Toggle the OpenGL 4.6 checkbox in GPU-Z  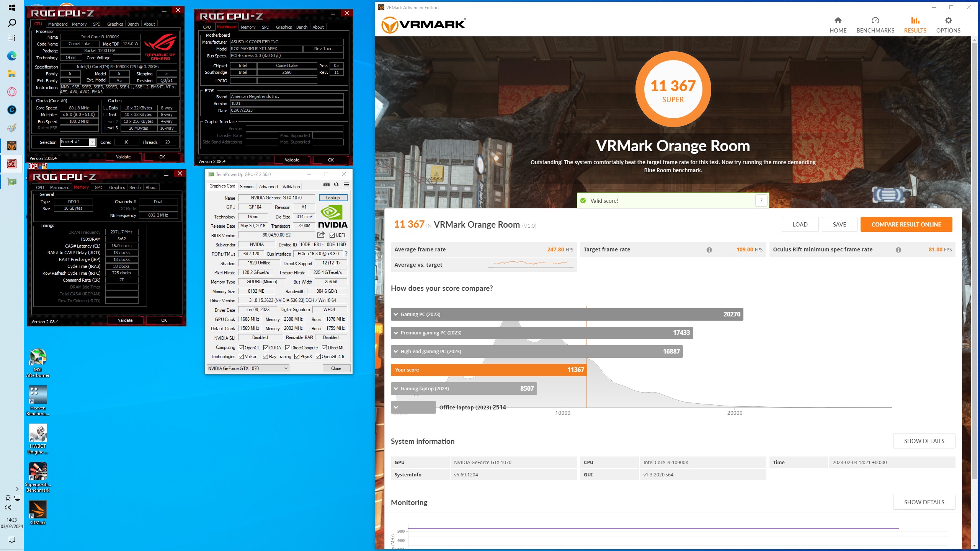[x=318, y=357]
